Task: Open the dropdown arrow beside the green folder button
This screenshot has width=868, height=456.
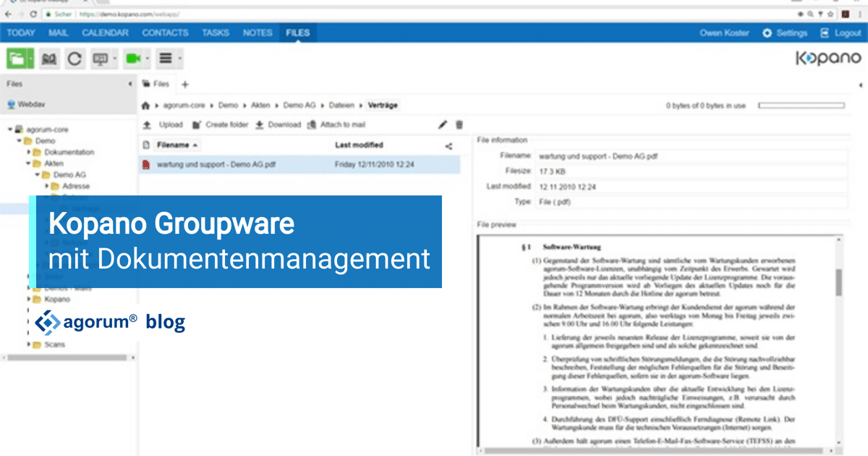Action: [x=31, y=59]
